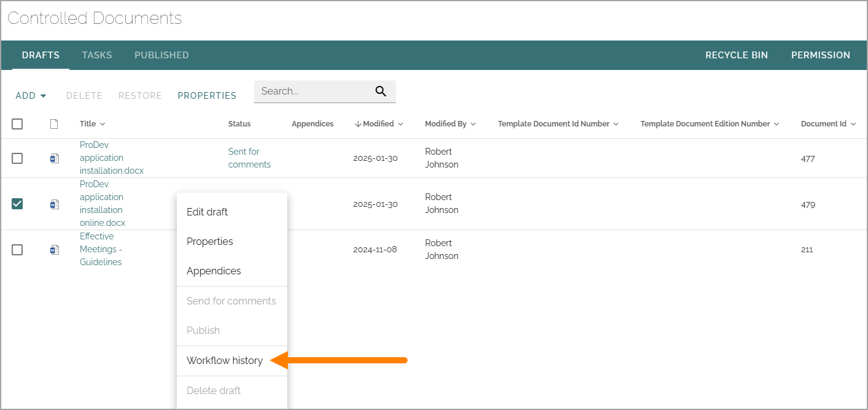868x410 pixels.
Task: Click the search magnifier icon
Action: (381, 91)
